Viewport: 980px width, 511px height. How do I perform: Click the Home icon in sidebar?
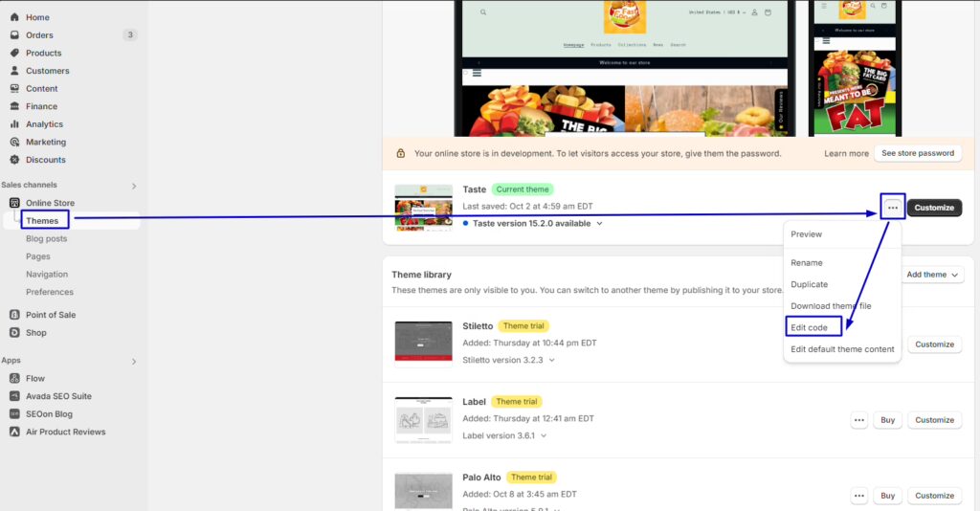point(14,17)
